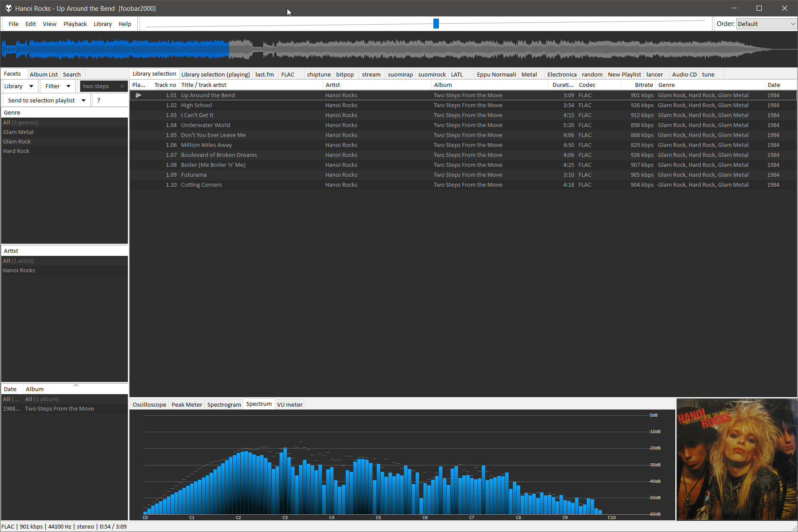Select the track Futurama
The image size is (798, 532).
click(x=463, y=175)
